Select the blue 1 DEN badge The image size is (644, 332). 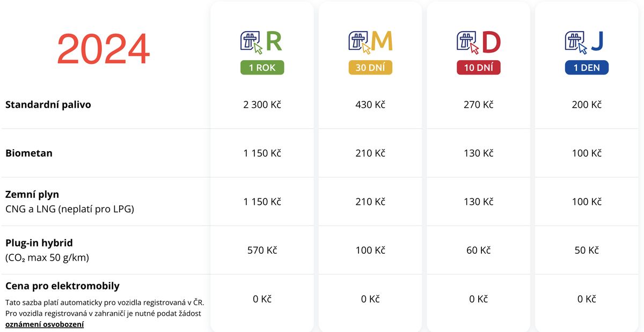(x=587, y=68)
